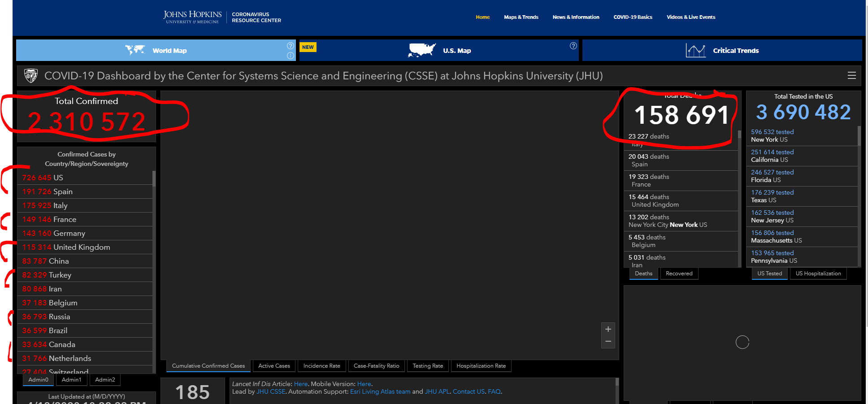Open COVID-19 Basics navigation item

pyautogui.click(x=633, y=17)
